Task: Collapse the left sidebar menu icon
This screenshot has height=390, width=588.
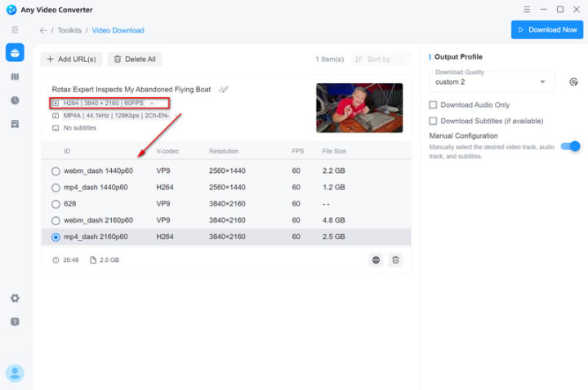Action: coord(15,29)
